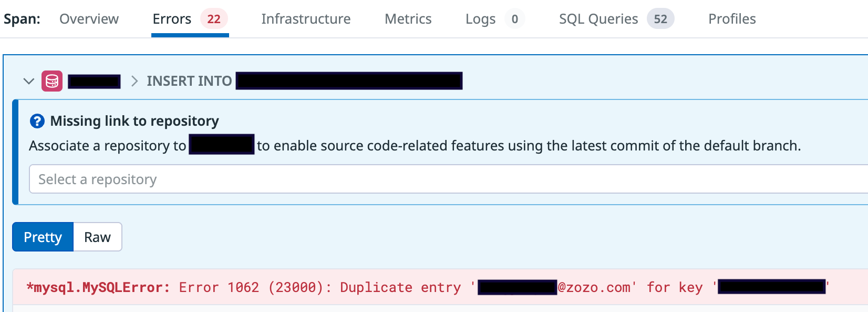Screen dimensions: 868x312
Task: Switch to Raw error view
Action: (x=98, y=237)
